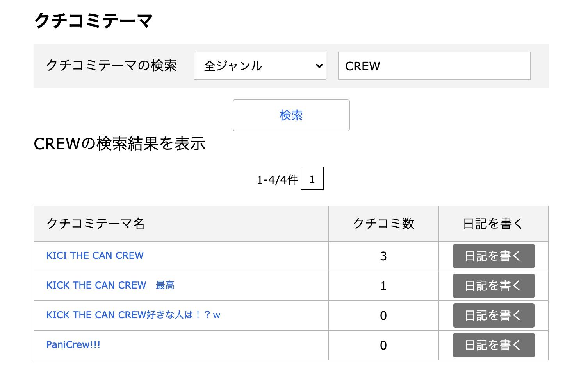Viewport: 588px width, 380px height.
Task: Write diary for KICK THE CAN CREW好きな人は
Action: pos(494,315)
